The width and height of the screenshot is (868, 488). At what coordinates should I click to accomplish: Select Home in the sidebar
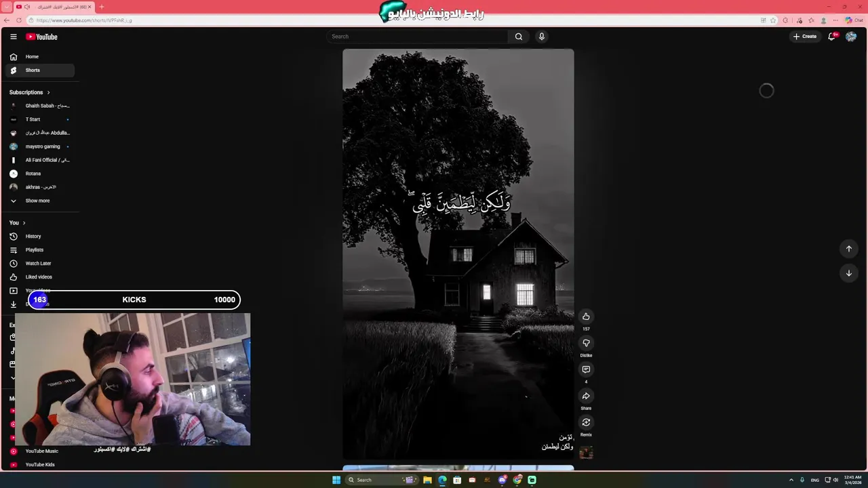pos(41,57)
